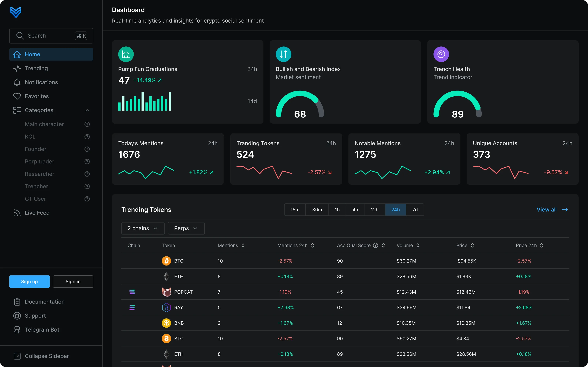
Task: Open the Perps dropdown filter
Action: point(186,228)
